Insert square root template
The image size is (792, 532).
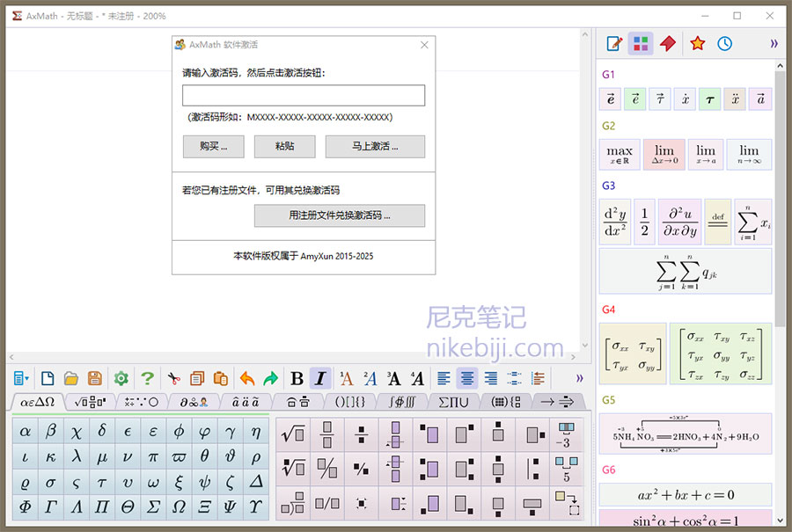pyautogui.click(x=293, y=434)
